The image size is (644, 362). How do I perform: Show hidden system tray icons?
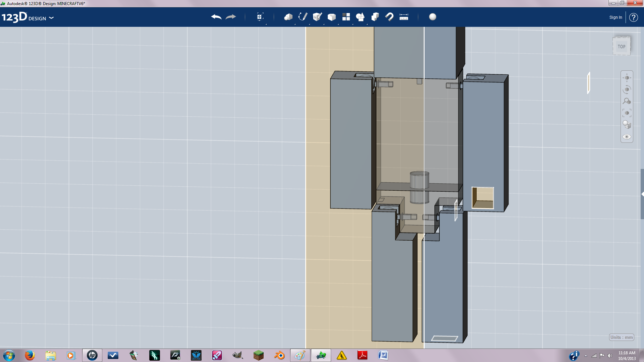point(586,356)
